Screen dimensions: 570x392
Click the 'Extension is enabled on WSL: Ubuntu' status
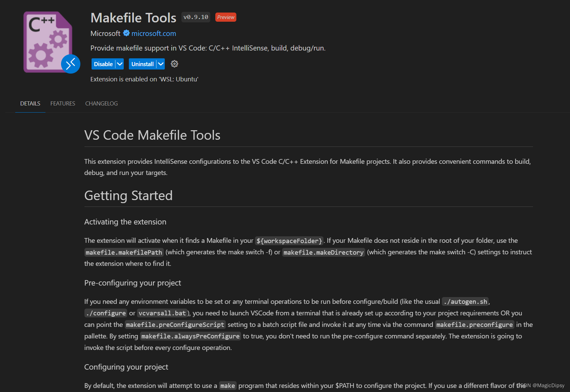point(144,79)
